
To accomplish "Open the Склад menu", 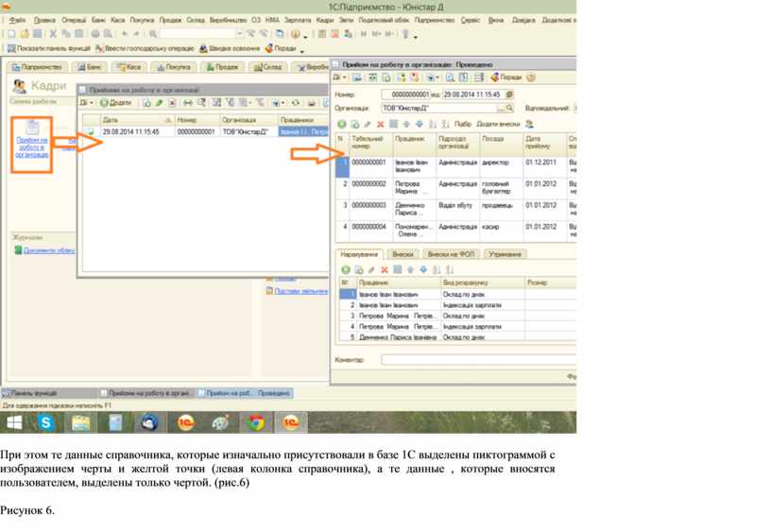I will 196,20.
